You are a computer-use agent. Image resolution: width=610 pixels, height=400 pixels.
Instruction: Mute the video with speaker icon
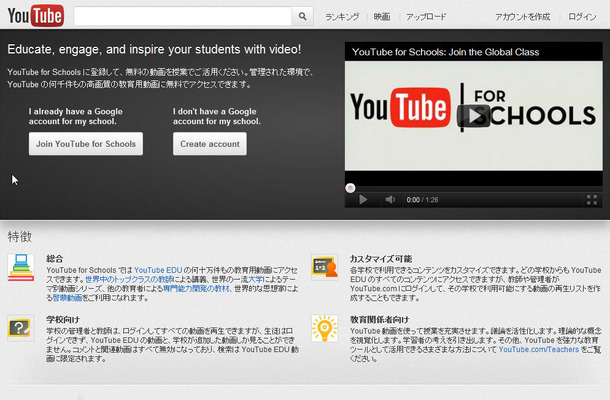(390, 200)
